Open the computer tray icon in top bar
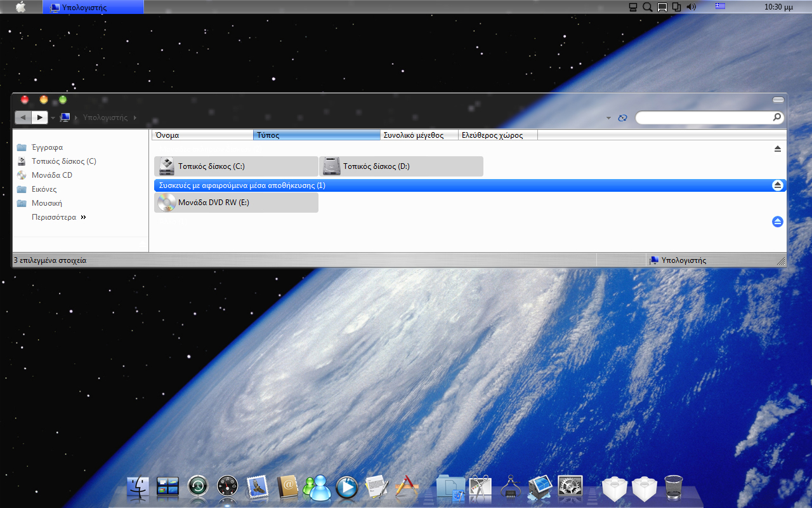812x508 pixels. coord(632,7)
